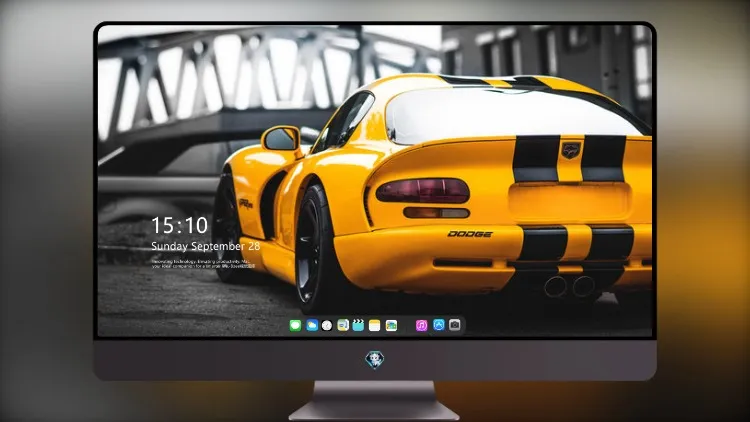Image resolution: width=750 pixels, height=422 pixels.
Task: Open the green Messages app in dock
Action: [296, 325]
